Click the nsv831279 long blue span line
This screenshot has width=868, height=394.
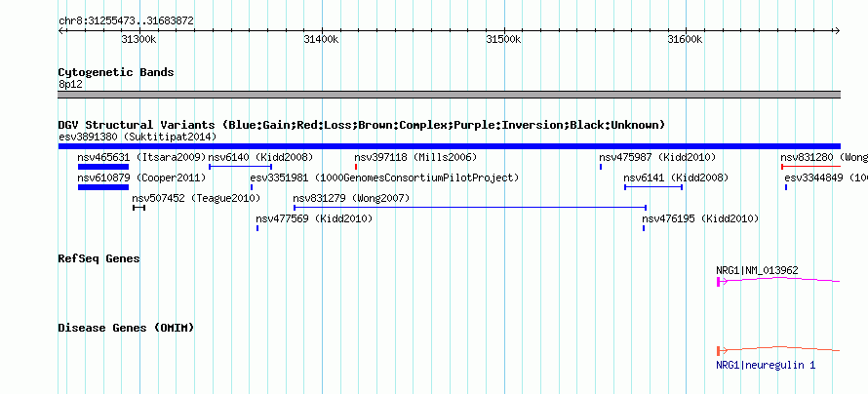pyautogui.click(x=470, y=208)
